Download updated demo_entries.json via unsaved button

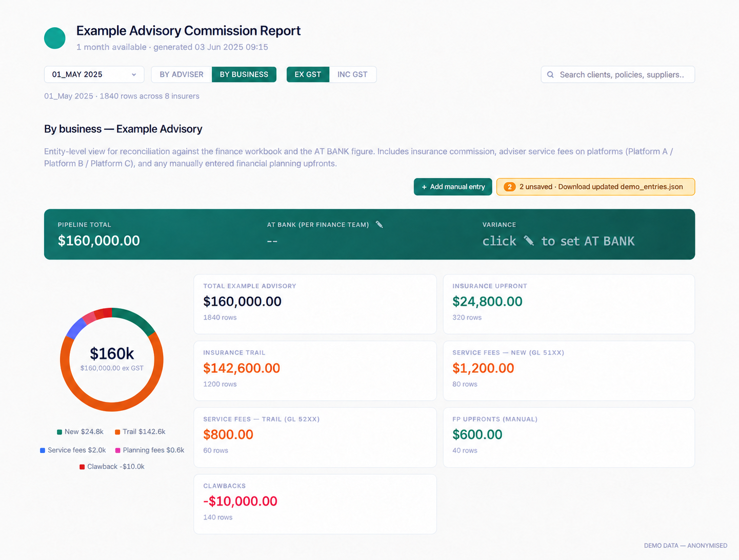point(595,187)
